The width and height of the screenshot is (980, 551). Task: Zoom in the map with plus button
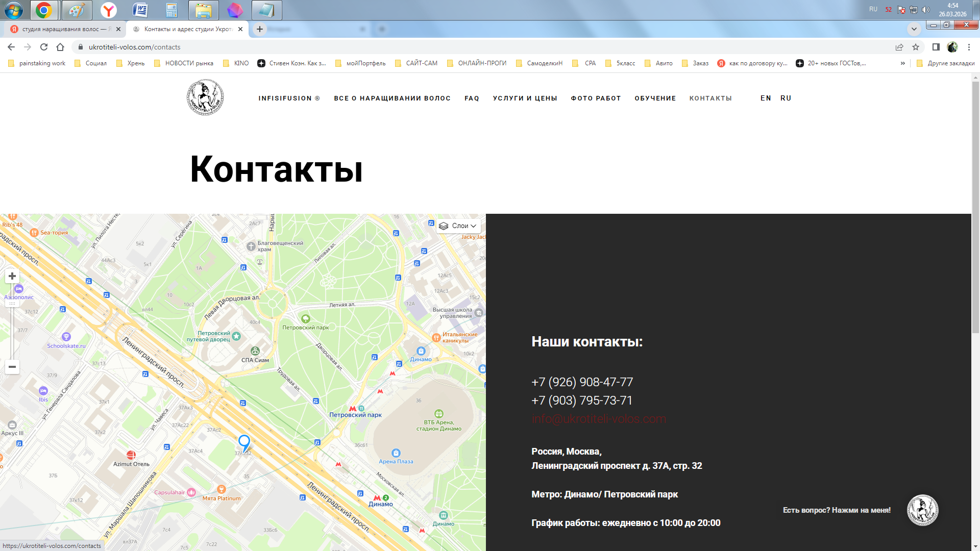pyautogui.click(x=12, y=276)
